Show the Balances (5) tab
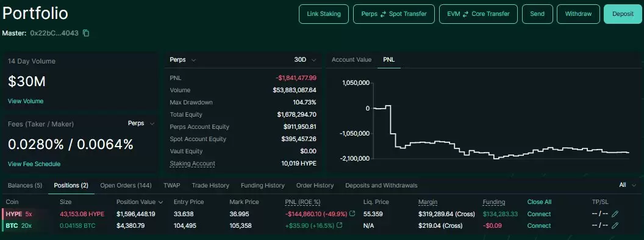Image resolution: width=644 pixels, height=240 pixels. click(x=25, y=185)
